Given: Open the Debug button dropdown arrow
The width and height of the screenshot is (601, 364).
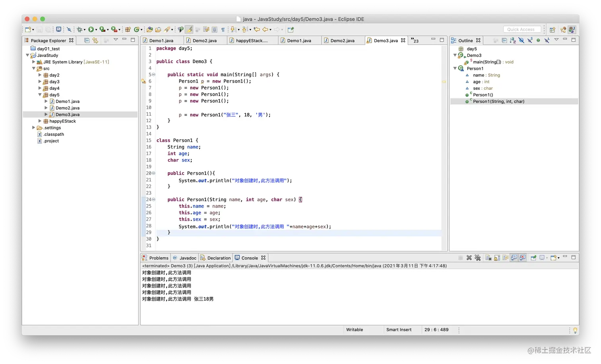Looking at the screenshot, I should (84, 30).
